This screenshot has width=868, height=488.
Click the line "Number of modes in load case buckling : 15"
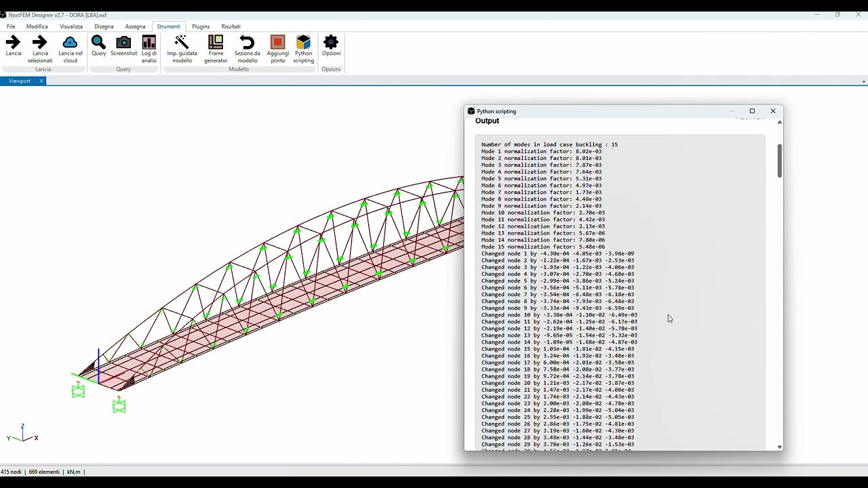tap(549, 144)
